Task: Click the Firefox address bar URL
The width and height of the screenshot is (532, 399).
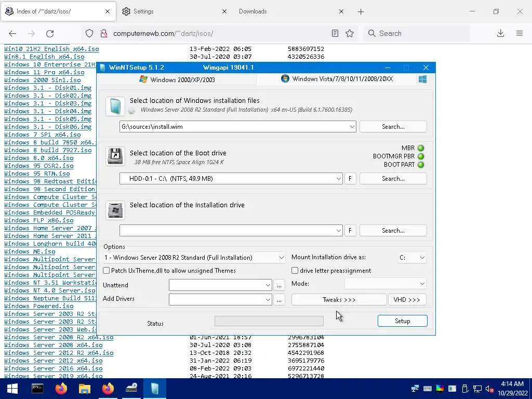Action: tap(163, 33)
